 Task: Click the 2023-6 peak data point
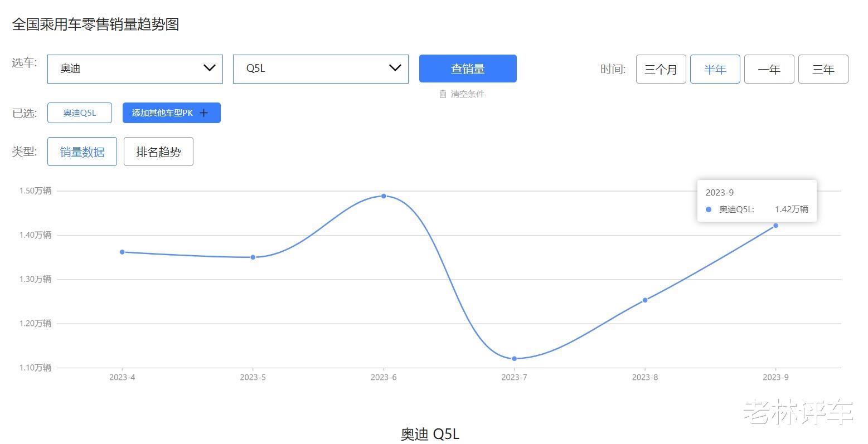384,196
